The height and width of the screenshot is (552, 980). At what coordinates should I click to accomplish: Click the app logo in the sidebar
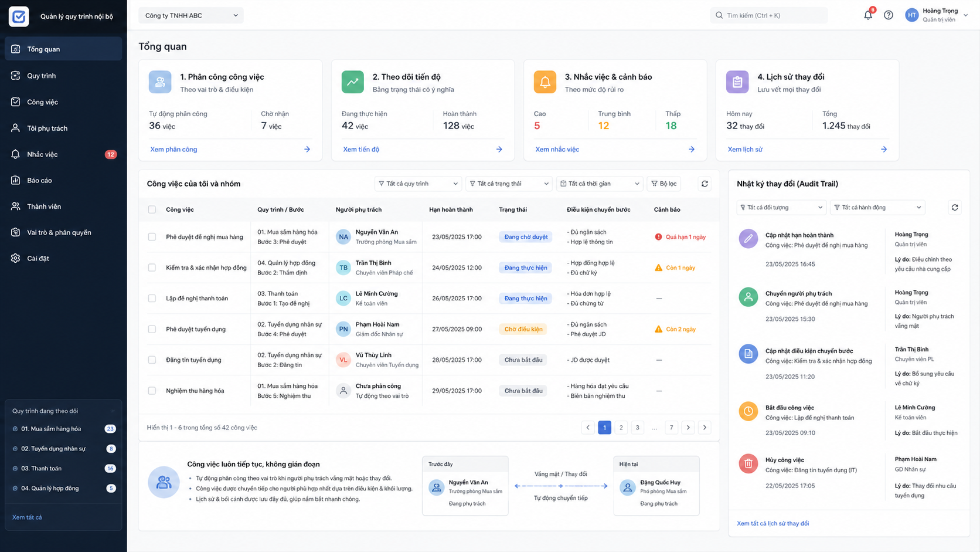(x=19, y=16)
